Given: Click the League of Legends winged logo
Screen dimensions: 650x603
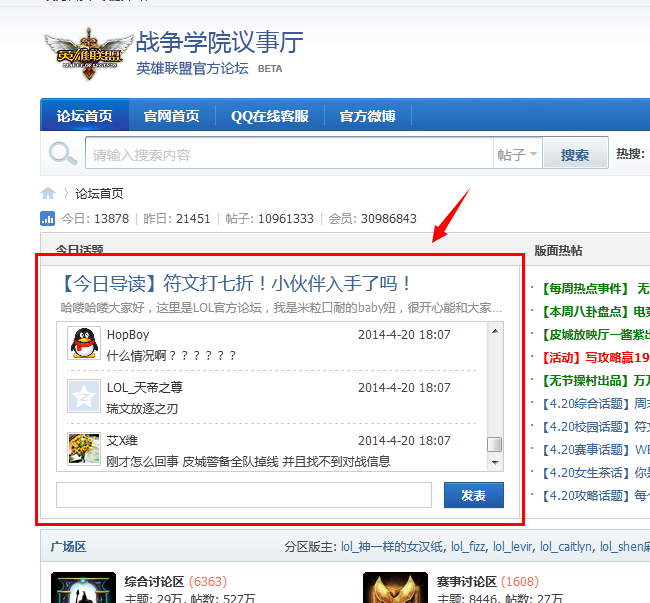Looking at the screenshot, I should click(x=89, y=54).
